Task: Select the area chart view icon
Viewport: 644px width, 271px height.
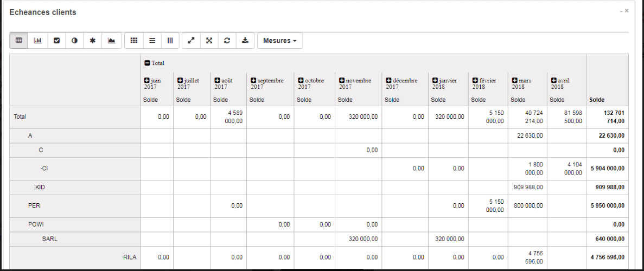Action: 111,41
